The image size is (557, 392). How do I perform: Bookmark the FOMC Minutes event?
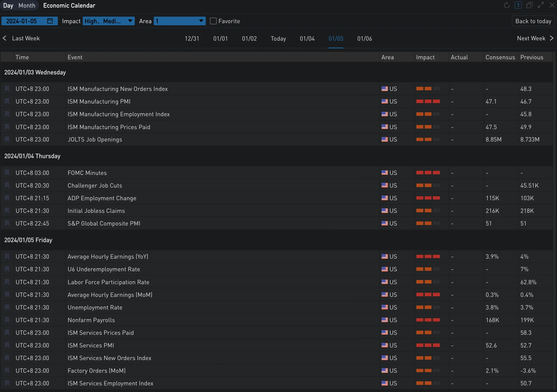(7, 173)
